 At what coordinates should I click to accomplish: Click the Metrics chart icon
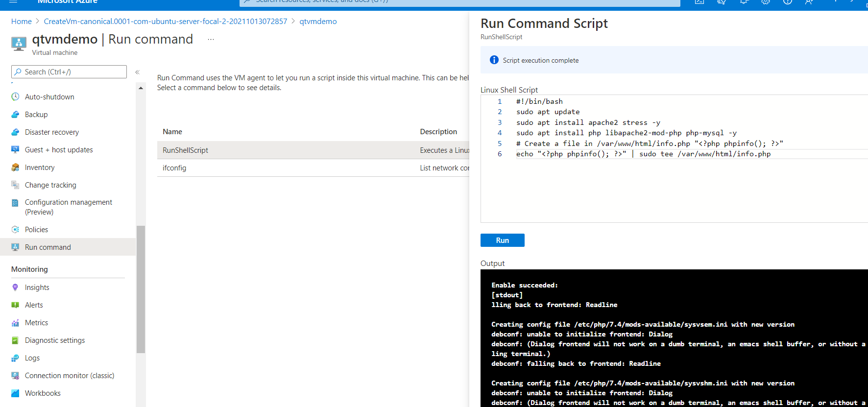click(15, 322)
